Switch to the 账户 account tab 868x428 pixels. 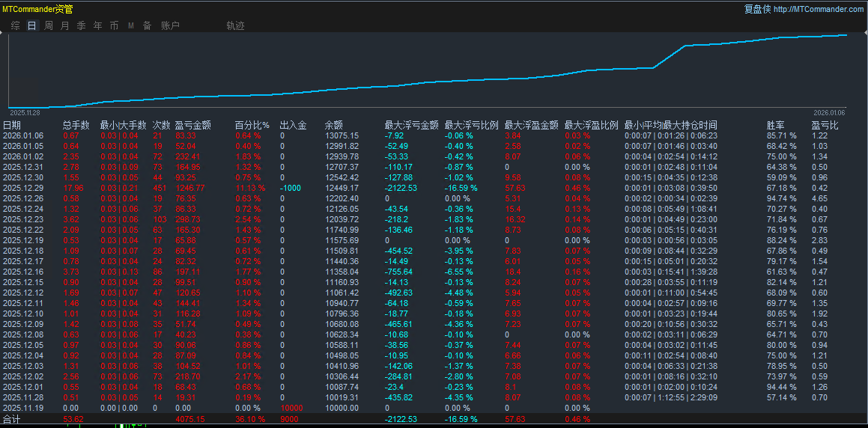coord(170,25)
